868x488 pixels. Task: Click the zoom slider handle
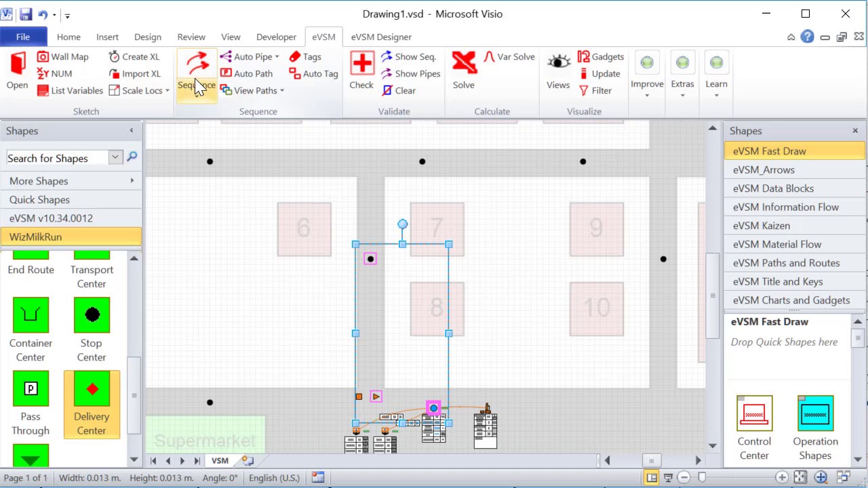click(702, 478)
